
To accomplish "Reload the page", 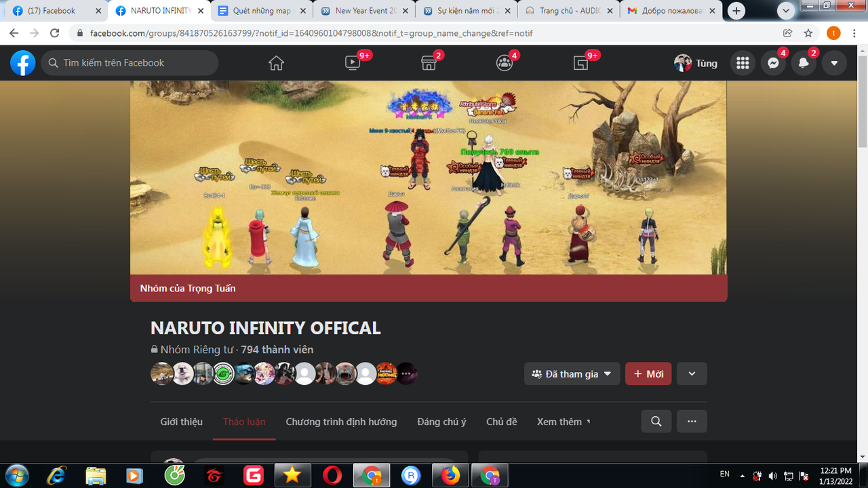I will click(x=56, y=33).
